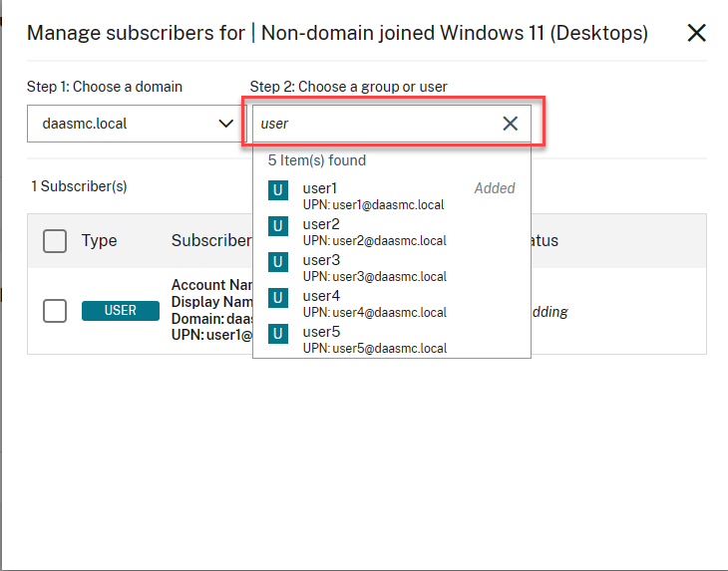Click the user3 avatar icon
Screen dimensions: 728x571
pyautogui.click(x=278, y=261)
